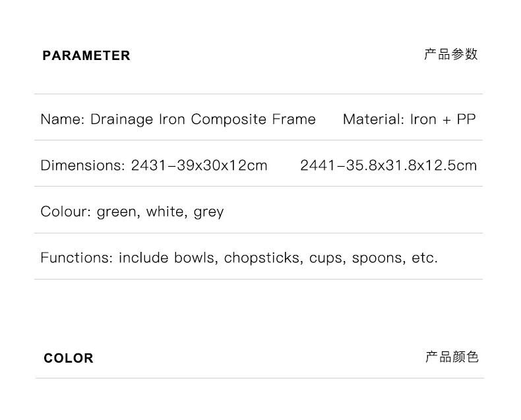
Task: Click the word "chopsticks" in Functions row
Action: click(x=264, y=258)
